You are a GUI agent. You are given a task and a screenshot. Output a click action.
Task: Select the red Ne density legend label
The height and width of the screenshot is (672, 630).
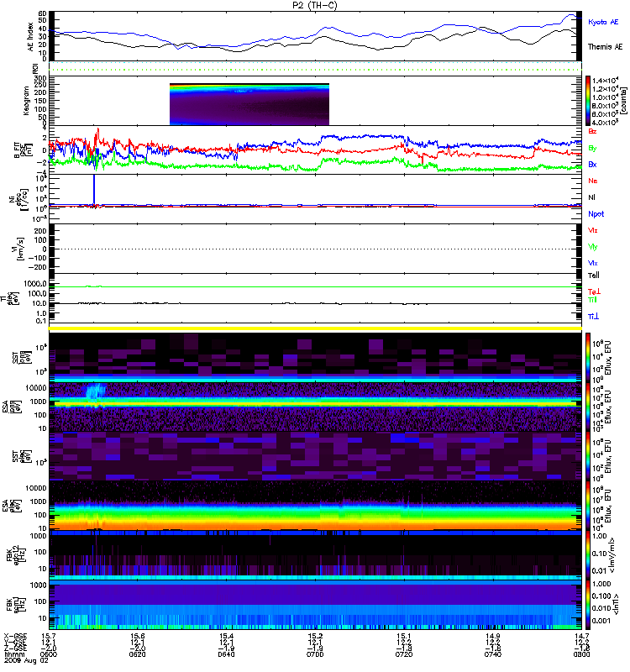click(593, 181)
